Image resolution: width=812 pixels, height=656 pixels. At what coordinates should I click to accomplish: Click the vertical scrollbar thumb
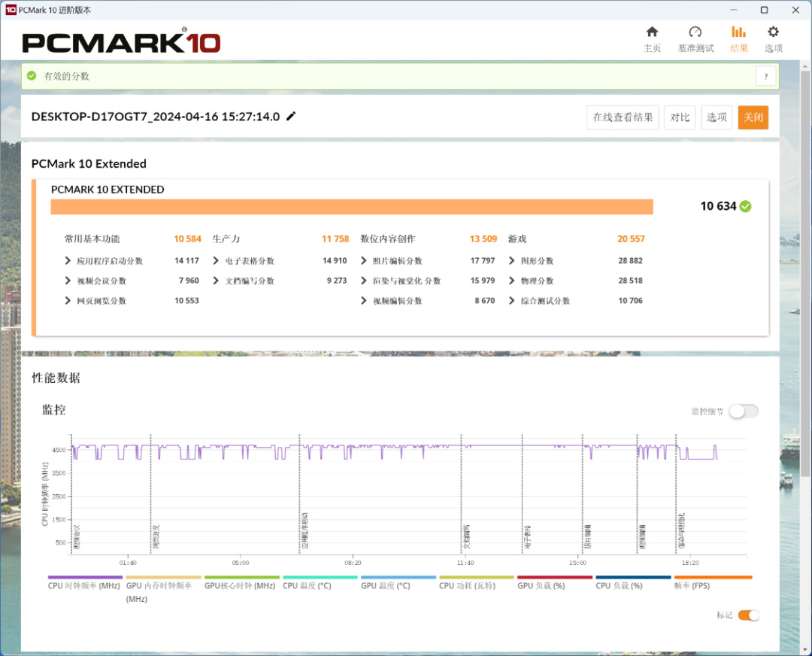click(805, 274)
